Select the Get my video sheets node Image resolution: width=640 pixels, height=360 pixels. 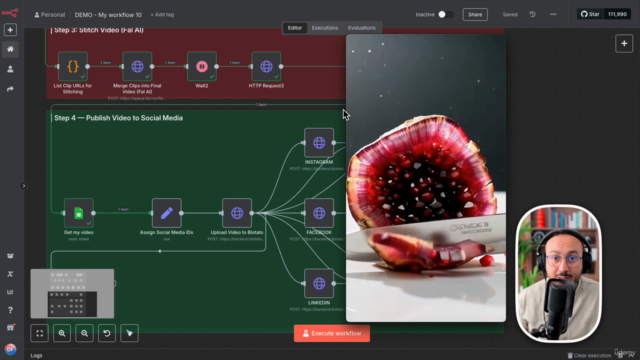78,213
